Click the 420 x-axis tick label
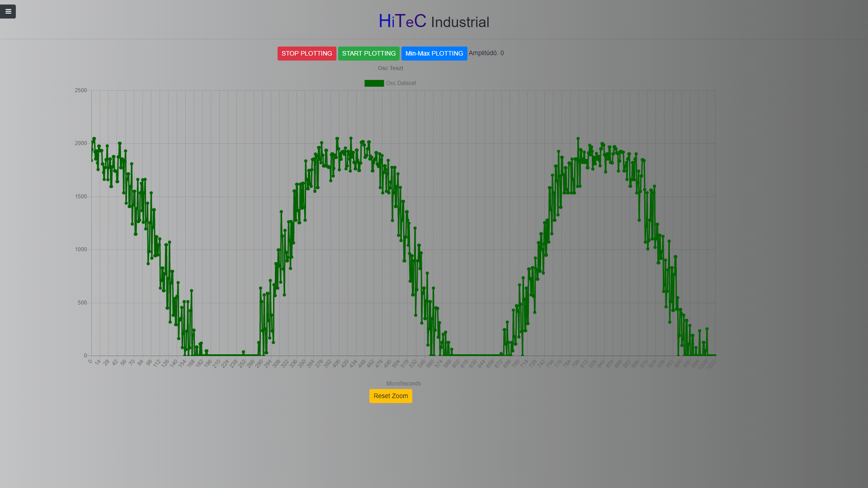 click(x=344, y=364)
